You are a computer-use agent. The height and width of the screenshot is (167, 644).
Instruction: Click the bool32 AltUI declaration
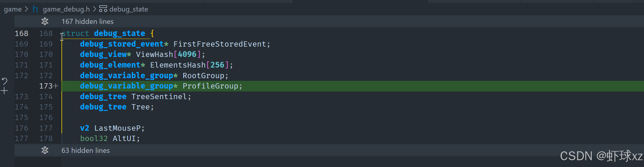[110, 139]
